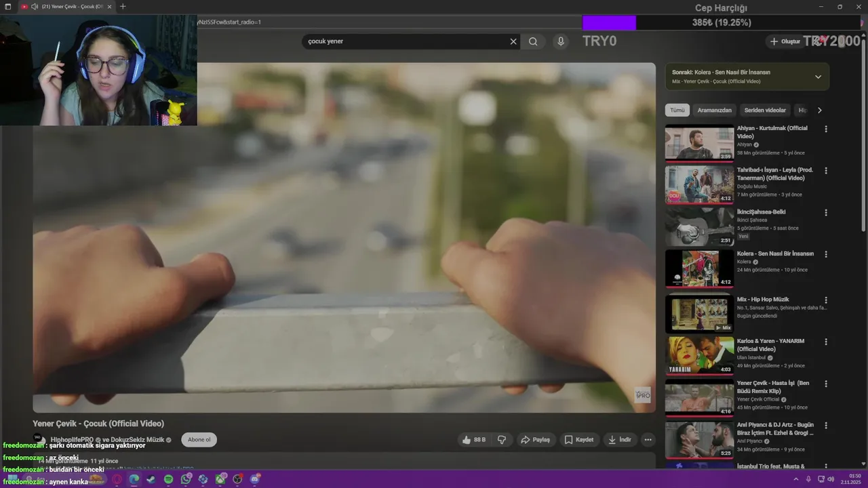Open WhatsApp from taskbar

tap(186, 479)
